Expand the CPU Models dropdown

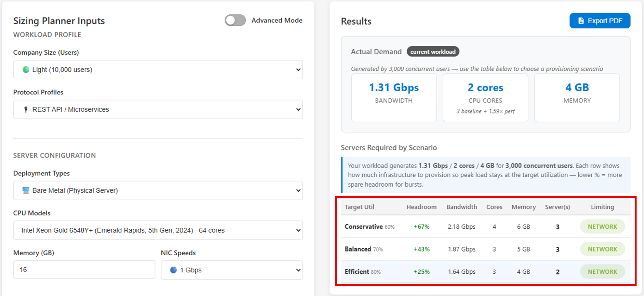(x=158, y=230)
